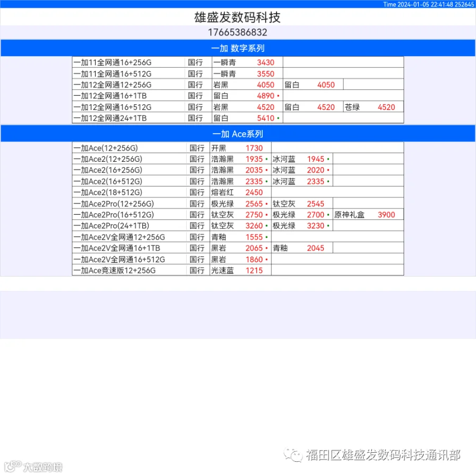Click the price 2045
476x476 pixels.
point(316,248)
